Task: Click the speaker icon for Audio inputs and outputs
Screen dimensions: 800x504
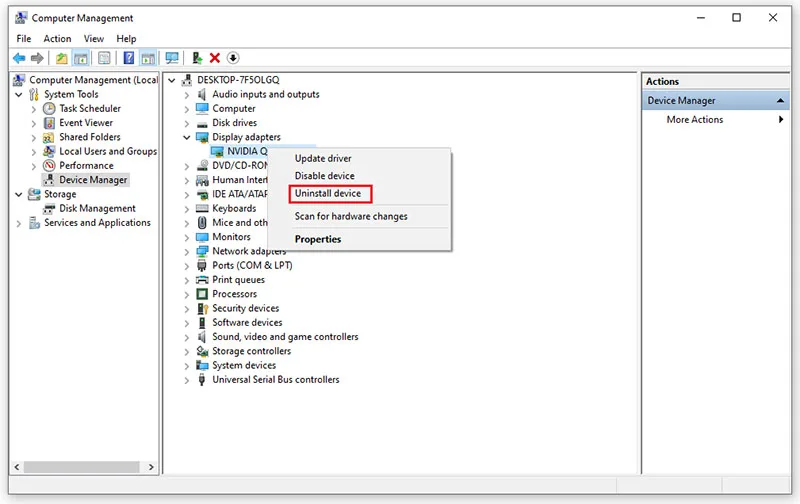Action: pos(202,94)
